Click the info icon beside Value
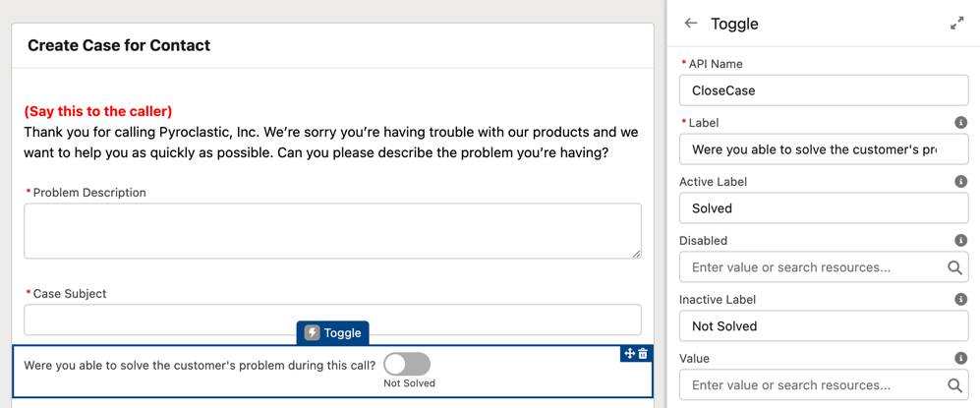Image resolution: width=980 pixels, height=408 pixels. [x=961, y=359]
